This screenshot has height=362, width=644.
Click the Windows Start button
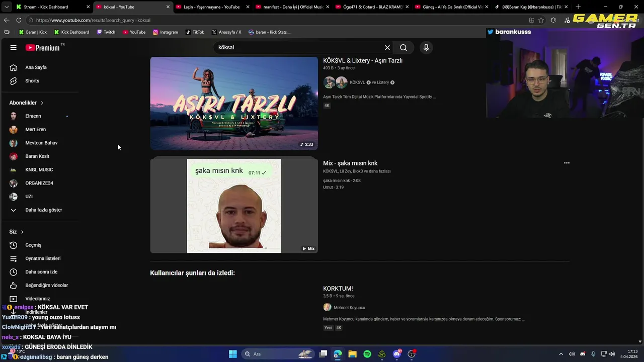coord(233,354)
